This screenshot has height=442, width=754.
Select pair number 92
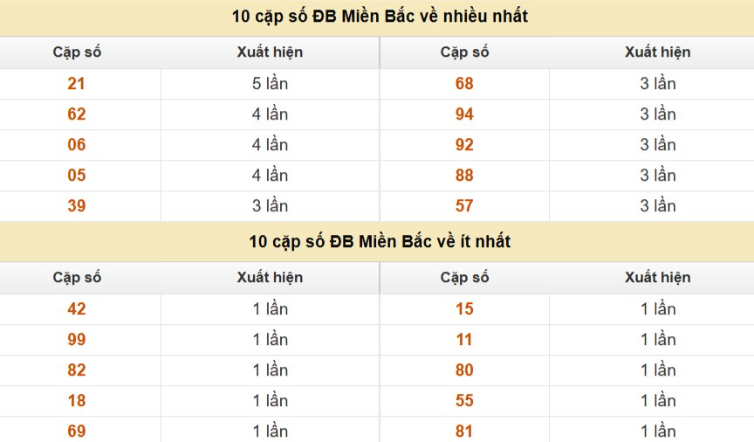click(x=464, y=145)
